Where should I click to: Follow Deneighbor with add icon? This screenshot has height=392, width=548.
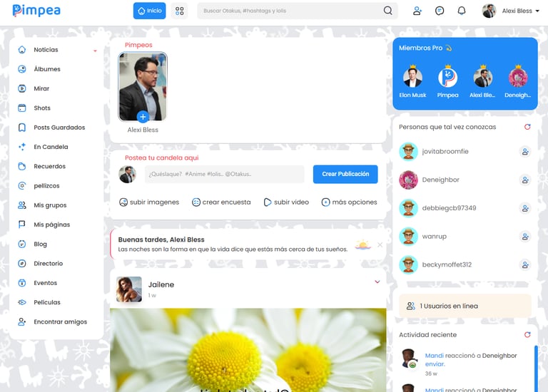click(525, 180)
